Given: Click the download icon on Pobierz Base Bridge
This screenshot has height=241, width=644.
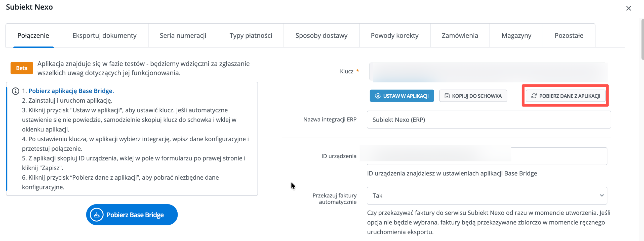Looking at the screenshot, I should (x=97, y=215).
